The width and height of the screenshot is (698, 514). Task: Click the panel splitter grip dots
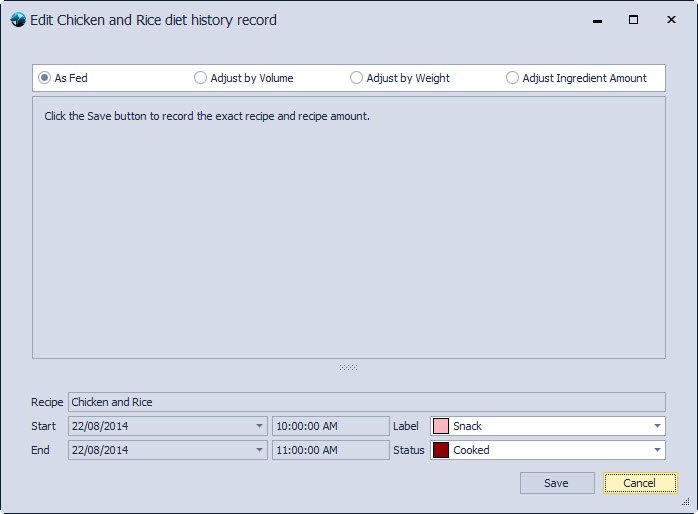coord(348,367)
